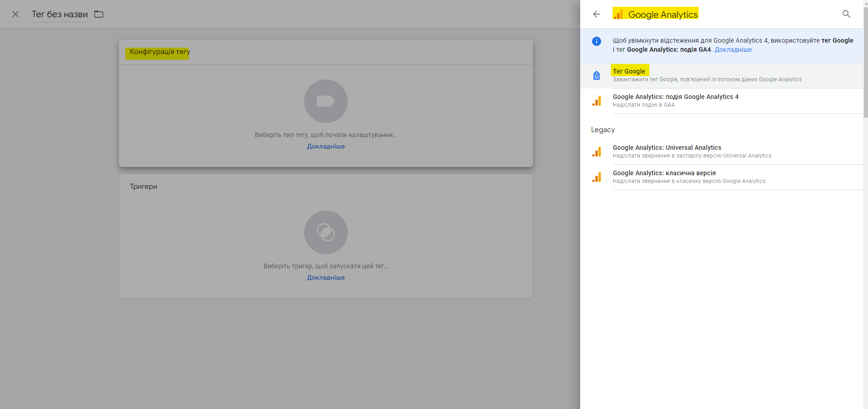The image size is (868, 409).
Task: Click the blue info icon in the notice banner
Action: click(597, 41)
